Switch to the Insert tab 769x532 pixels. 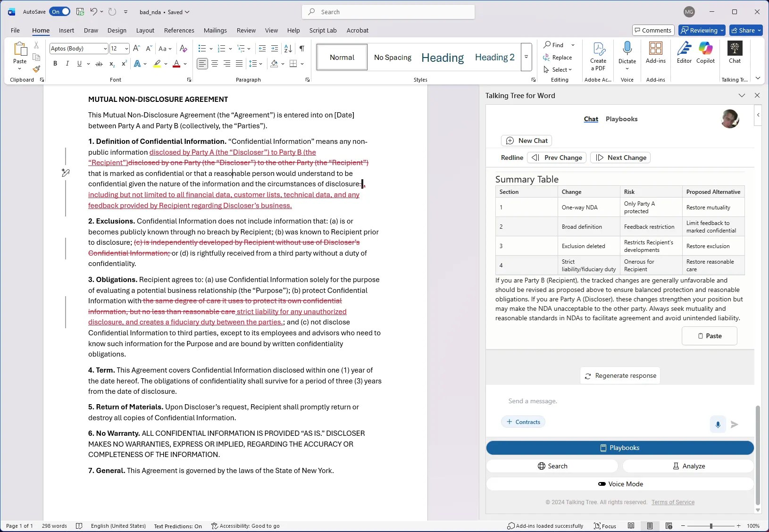67,30
